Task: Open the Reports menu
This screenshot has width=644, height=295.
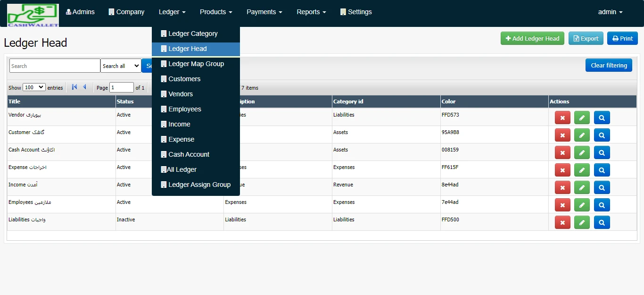Action: (x=311, y=12)
